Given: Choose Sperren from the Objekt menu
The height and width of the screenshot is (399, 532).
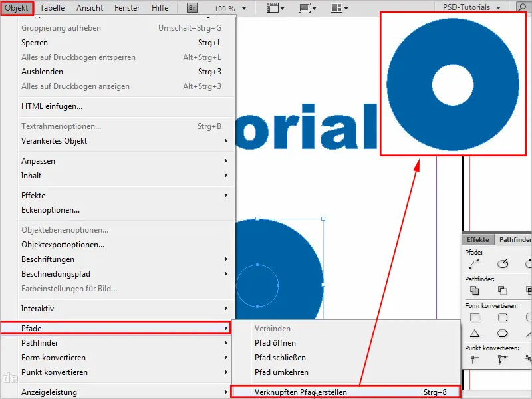Looking at the screenshot, I should point(126,43).
